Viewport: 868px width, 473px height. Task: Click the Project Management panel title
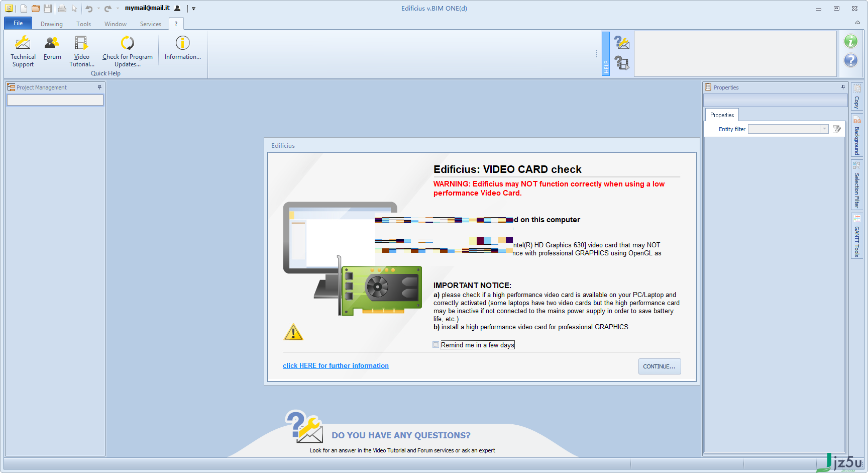[x=42, y=87]
